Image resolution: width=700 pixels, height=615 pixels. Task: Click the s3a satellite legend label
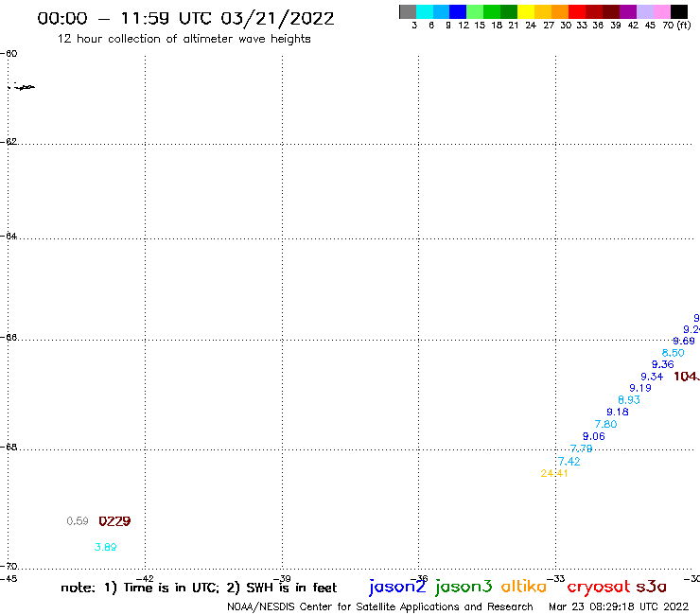click(651, 587)
